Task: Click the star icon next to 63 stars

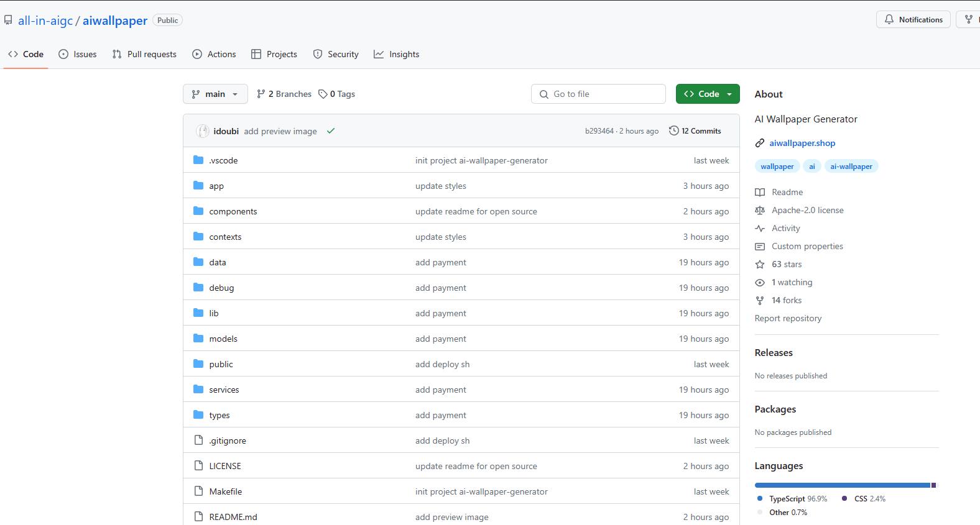Action: (x=760, y=264)
